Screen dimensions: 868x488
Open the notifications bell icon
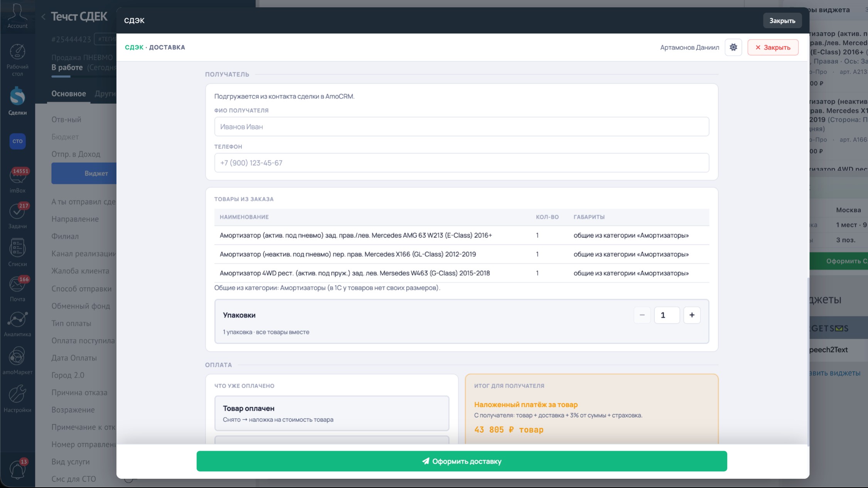coord(17,469)
